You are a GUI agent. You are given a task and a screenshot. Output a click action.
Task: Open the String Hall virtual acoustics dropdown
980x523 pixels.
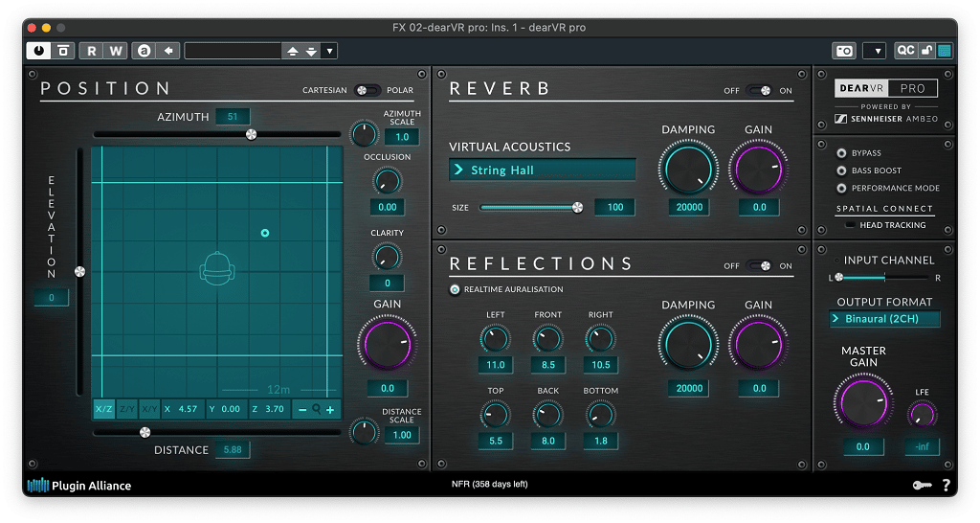543,171
